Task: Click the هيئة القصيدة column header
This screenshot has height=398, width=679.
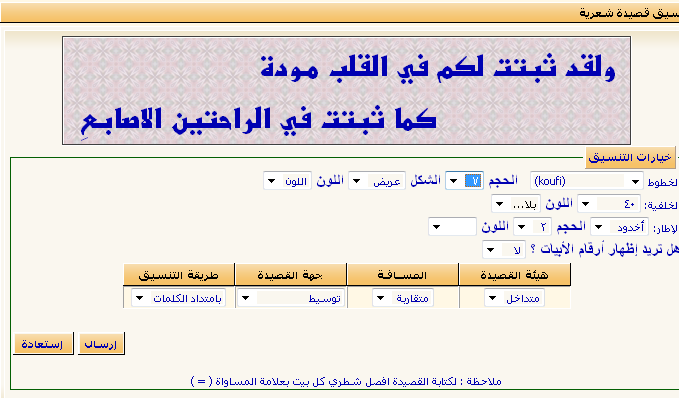Action: point(514,275)
